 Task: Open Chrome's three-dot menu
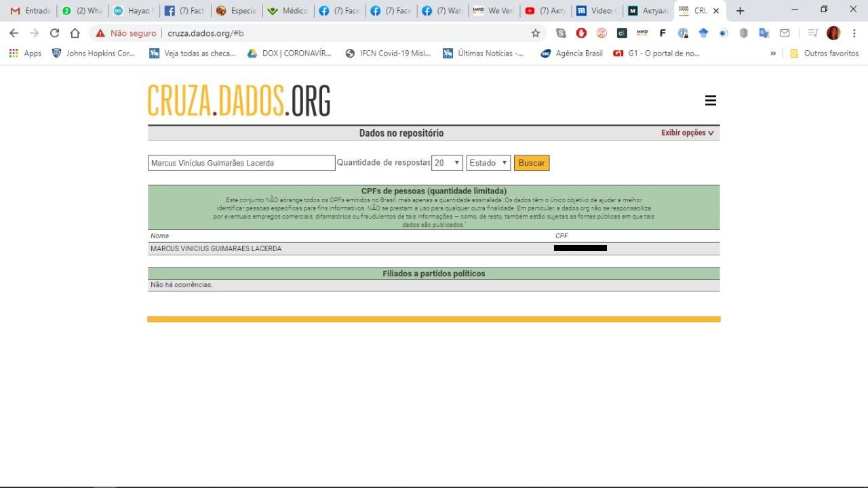pyautogui.click(x=854, y=33)
